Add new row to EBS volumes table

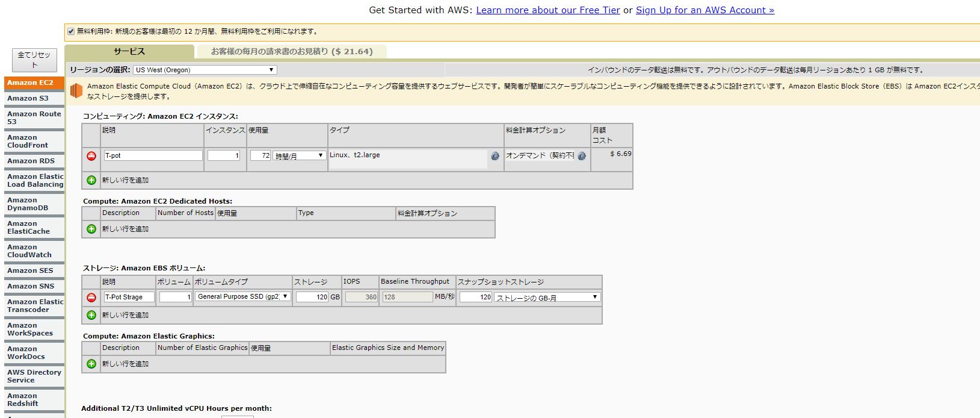[91, 315]
